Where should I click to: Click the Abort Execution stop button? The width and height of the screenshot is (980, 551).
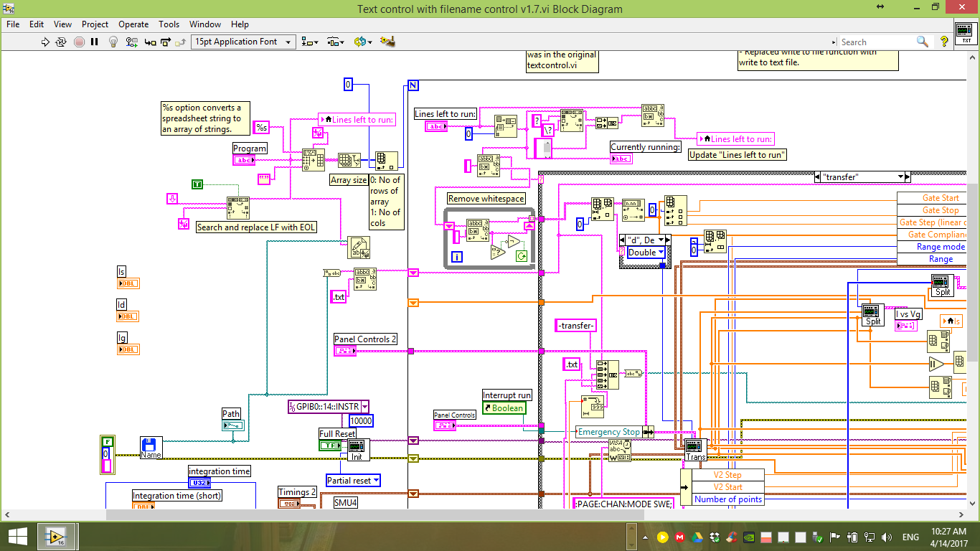coord(79,42)
